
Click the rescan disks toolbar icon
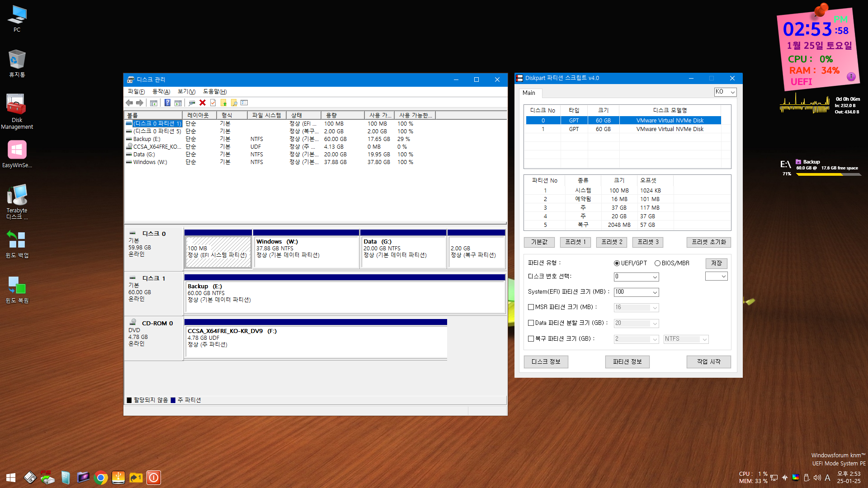pyautogui.click(x=192, y=103)
